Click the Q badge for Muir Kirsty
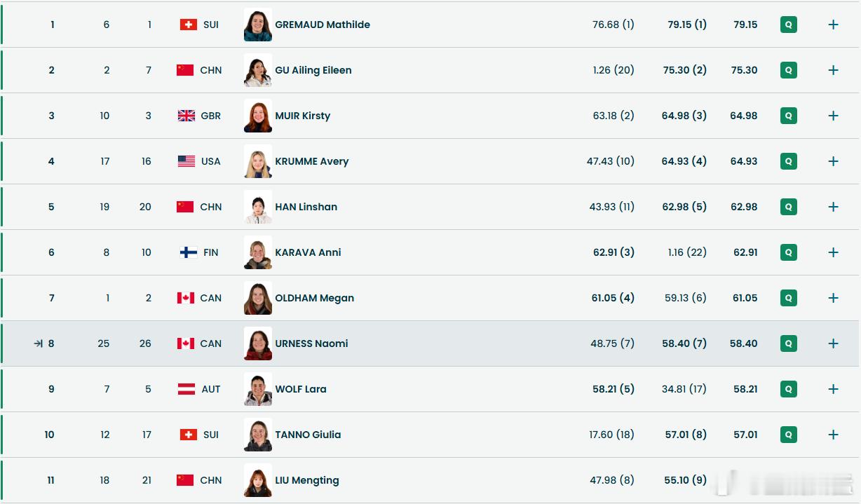The image size is (861, 504). [789, 116]
